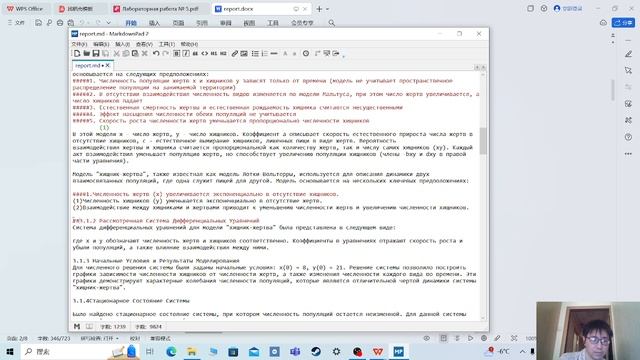Open MarkdownPad MP icon in taskbar
640x360 pixels.
pos(398,351)
